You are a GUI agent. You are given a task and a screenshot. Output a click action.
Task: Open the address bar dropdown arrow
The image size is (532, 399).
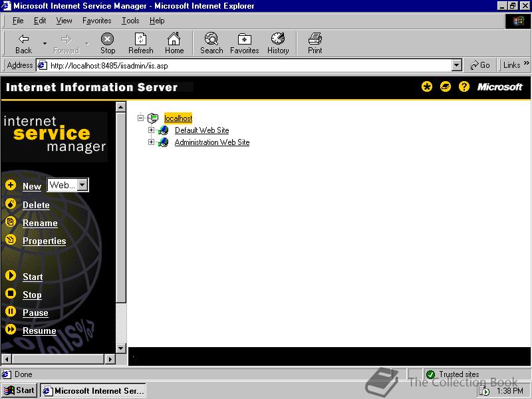tap(457, 65)
